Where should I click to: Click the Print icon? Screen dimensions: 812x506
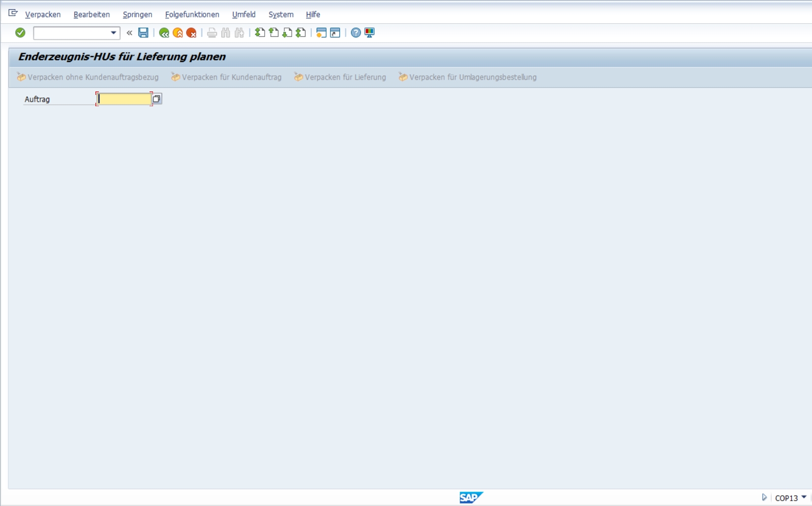coord(212,33)
